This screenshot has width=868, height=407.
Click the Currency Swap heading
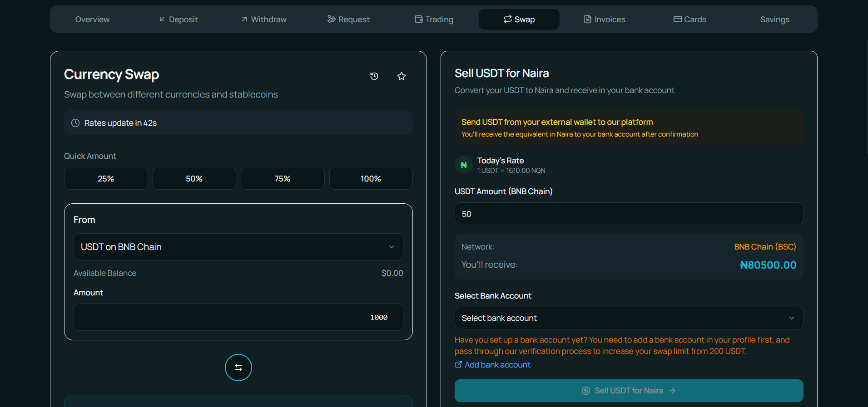[x=112, y=74]
